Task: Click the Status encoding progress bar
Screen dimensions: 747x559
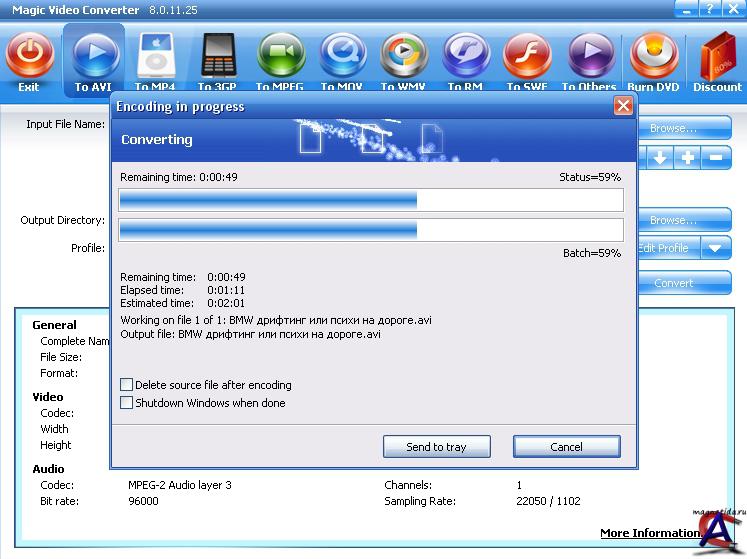Action: 371,200
